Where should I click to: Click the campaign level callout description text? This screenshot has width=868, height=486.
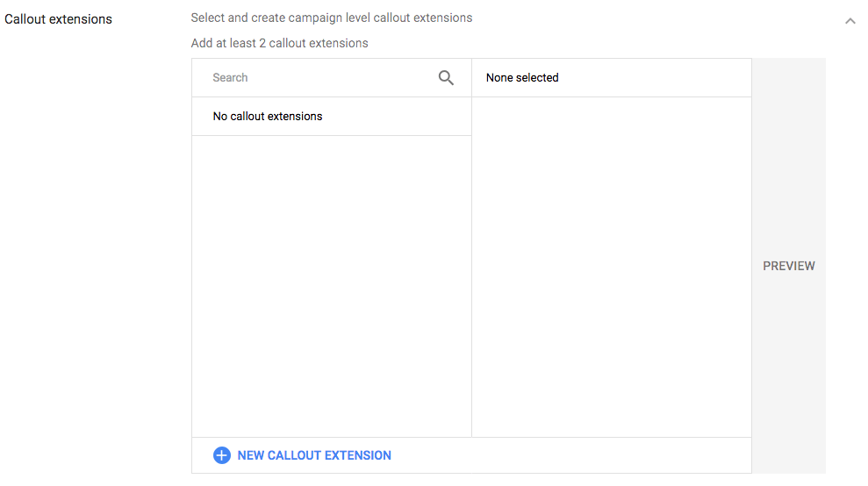click(x=332, y=18)
